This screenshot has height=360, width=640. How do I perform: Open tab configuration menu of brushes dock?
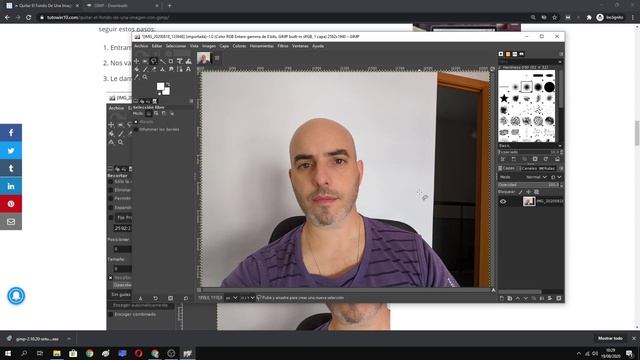pyautogui.click(x=561, y=53)
